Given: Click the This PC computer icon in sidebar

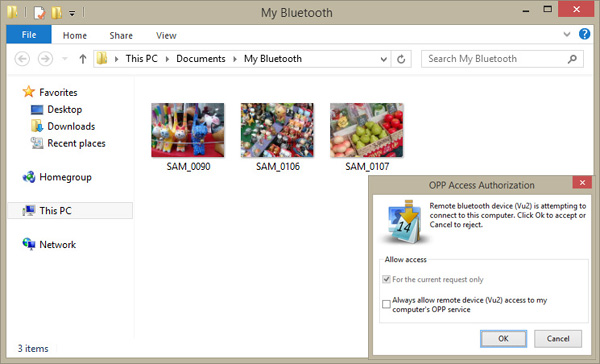Looking at the screenshot, I should point(29,211).
